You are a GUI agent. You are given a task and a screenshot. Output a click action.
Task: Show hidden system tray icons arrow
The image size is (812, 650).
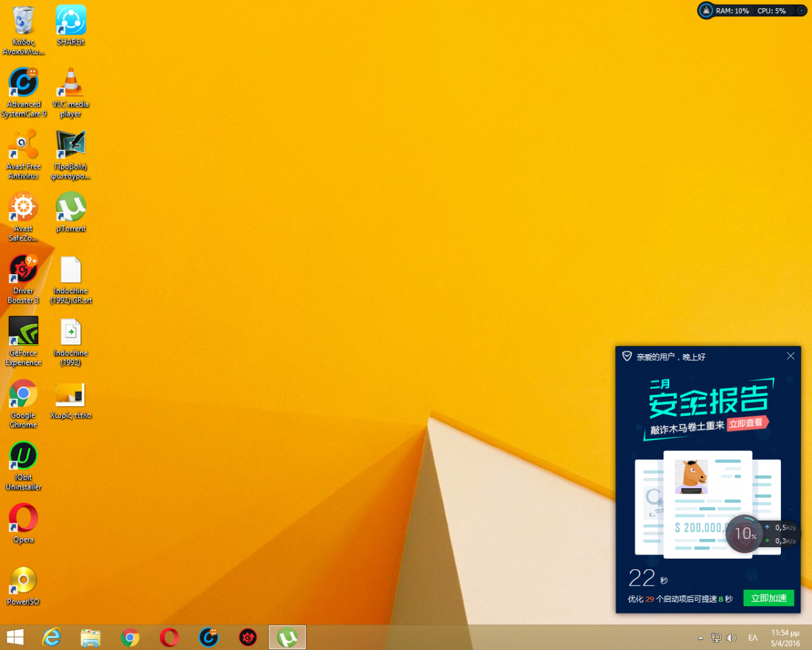[700, 638]
